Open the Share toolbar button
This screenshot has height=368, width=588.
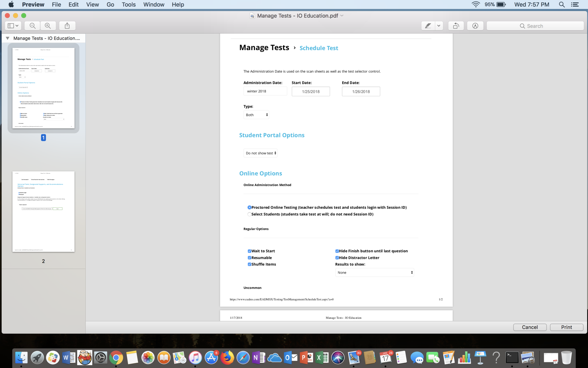[67, 26]
